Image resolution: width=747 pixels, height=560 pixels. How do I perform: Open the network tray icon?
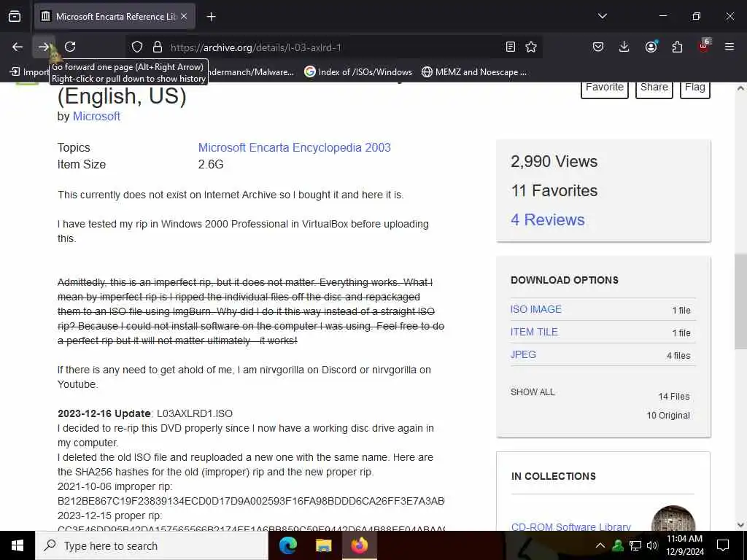(635, 545)
